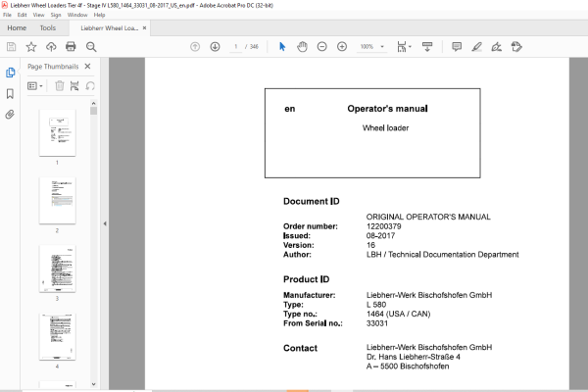Bookmark file with star icon

pyautogui.click(x=31, y=47)
